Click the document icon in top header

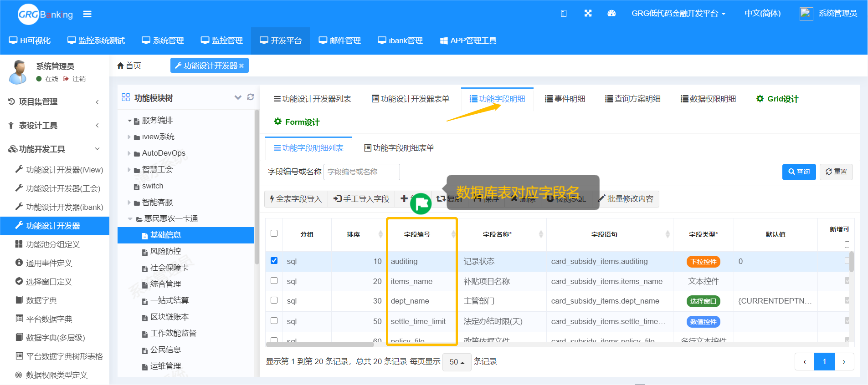pyautogui.click(x=564, y=13)
